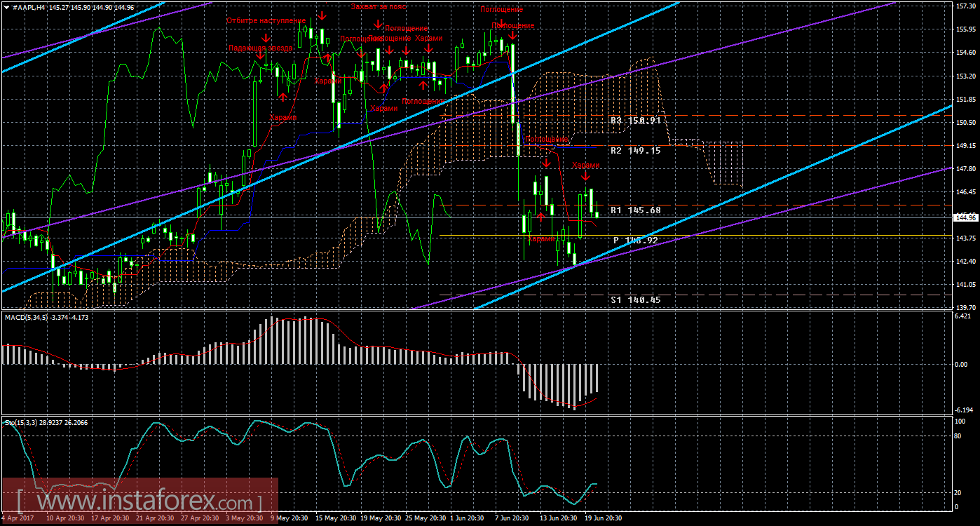Select the 'Падающая звезда' pattern label
Viewport: 980px width, 526px height.
pos(261,48)
